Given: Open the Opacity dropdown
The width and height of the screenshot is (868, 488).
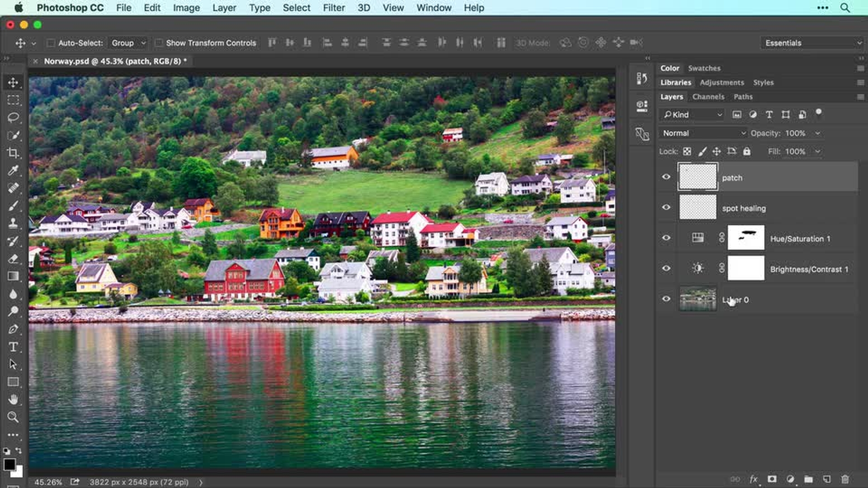Looking at the screenshot, I should pos(818,133).
